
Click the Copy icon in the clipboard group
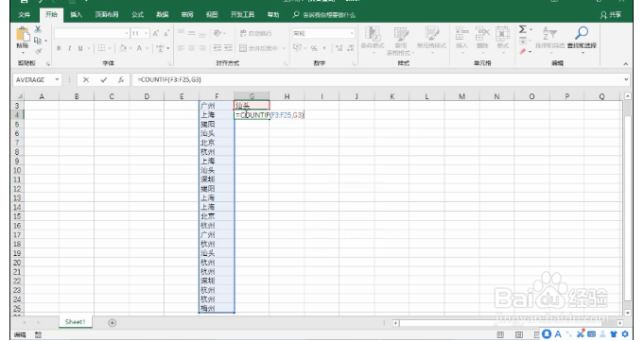pos(38,41)
